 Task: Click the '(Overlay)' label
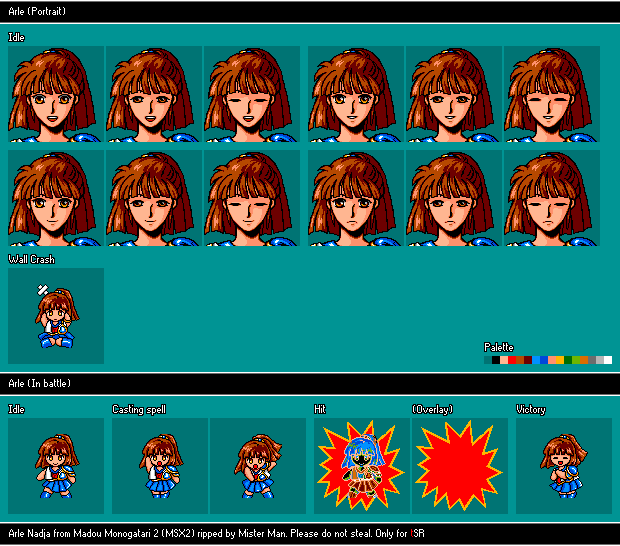[433, 409]
